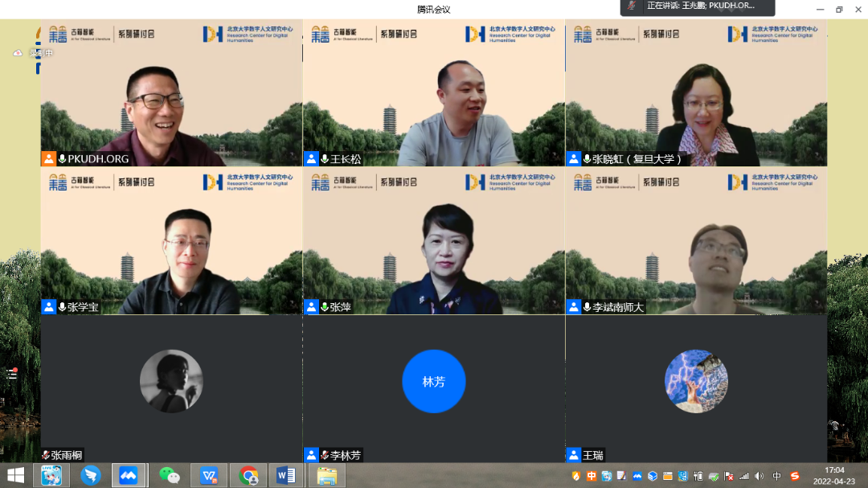The width and height of the screenshot is (868, 488).
Task: Click the 正在讲话 speaker indicator at top
Action: (698, 6)
